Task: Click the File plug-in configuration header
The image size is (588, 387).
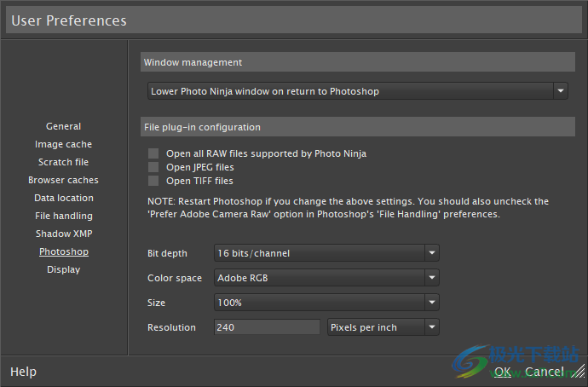Action: [x=358, y=127]
